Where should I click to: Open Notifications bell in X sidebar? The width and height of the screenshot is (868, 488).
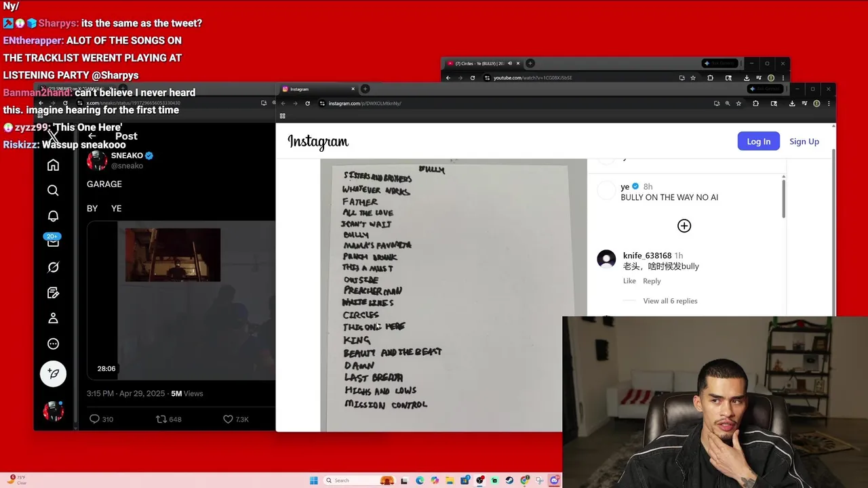pyautogui.click(x=53, y=216)
